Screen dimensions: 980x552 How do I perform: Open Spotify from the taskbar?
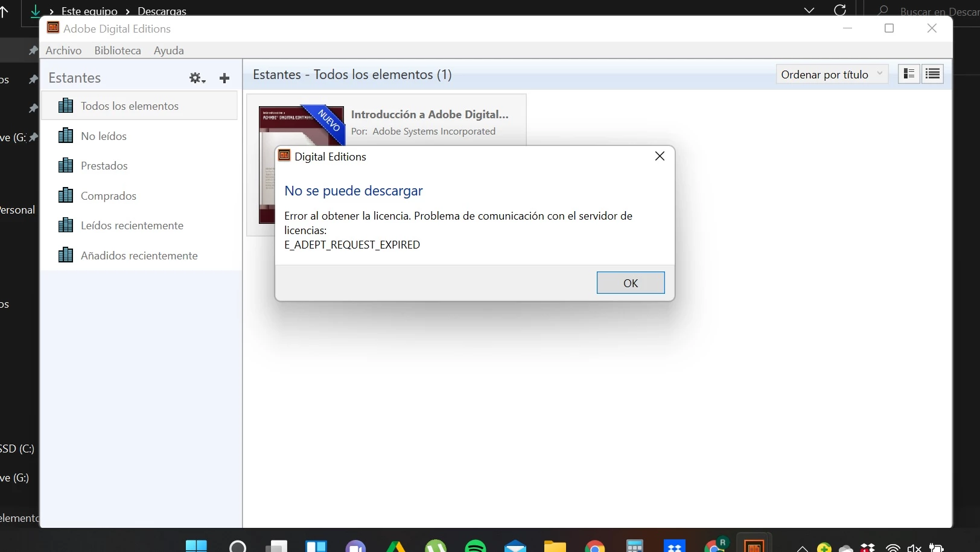pyautogui.click(x=476, y=547)
